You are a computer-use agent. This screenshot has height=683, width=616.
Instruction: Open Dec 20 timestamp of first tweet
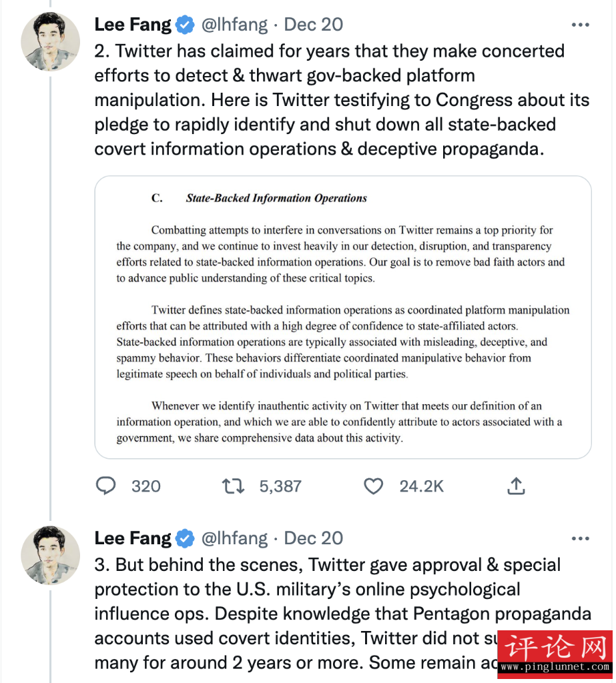314,25
